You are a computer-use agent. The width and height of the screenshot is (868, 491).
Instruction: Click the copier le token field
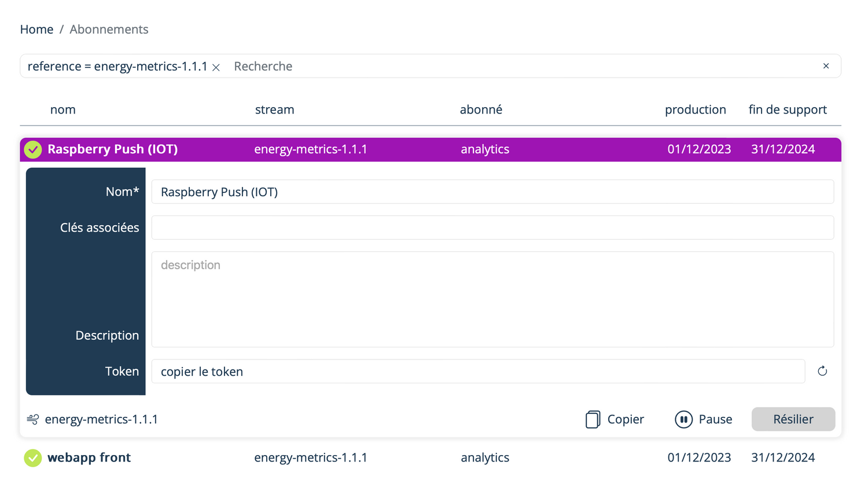(477, 371)
